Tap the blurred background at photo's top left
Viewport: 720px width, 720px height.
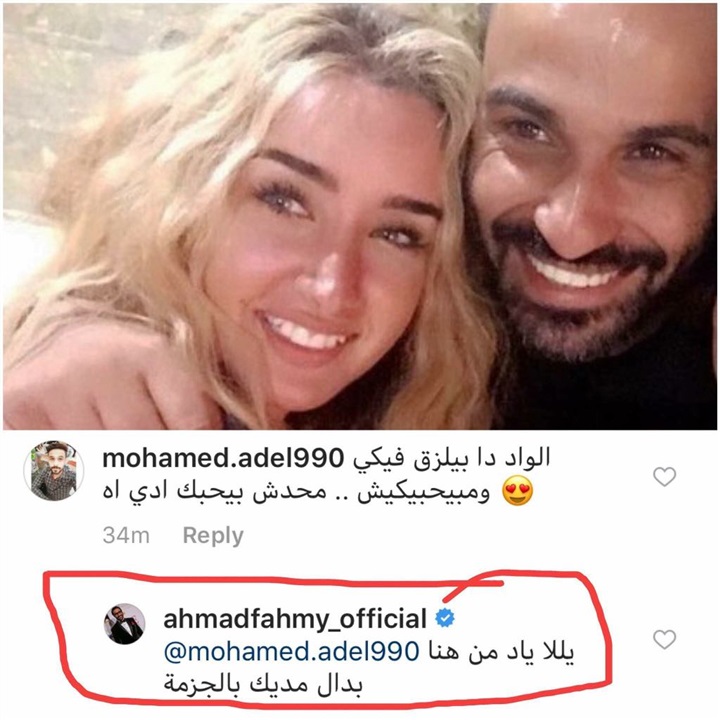(69, 69)
